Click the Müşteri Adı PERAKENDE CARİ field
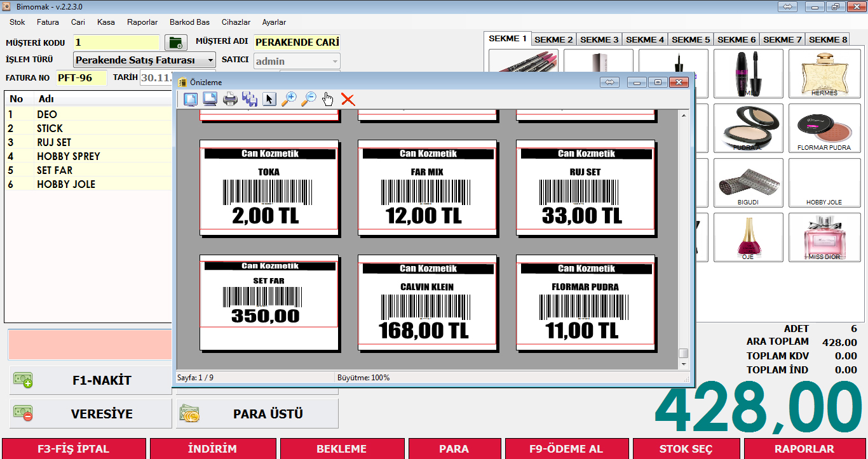The width and height of the screenshot is (868, 459). pos(297,43)
